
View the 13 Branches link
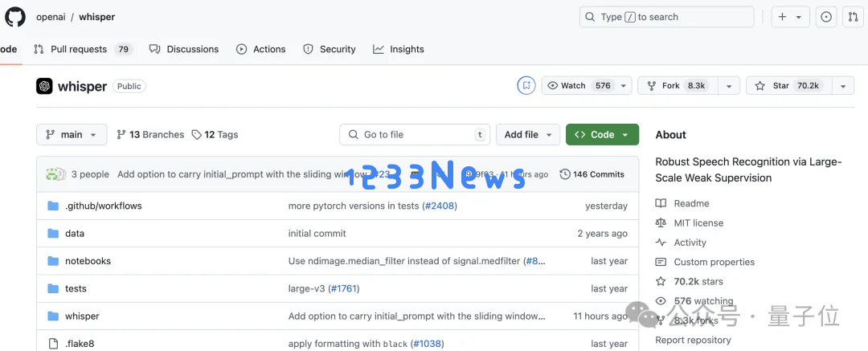(150, 134)
